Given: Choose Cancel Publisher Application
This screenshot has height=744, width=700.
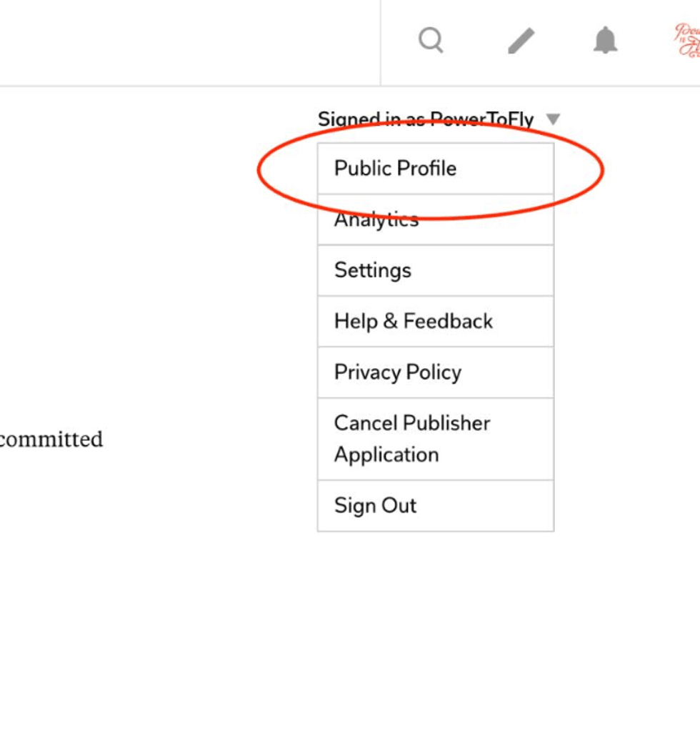Looking at the screenshot, I should (x=411, y=439).
